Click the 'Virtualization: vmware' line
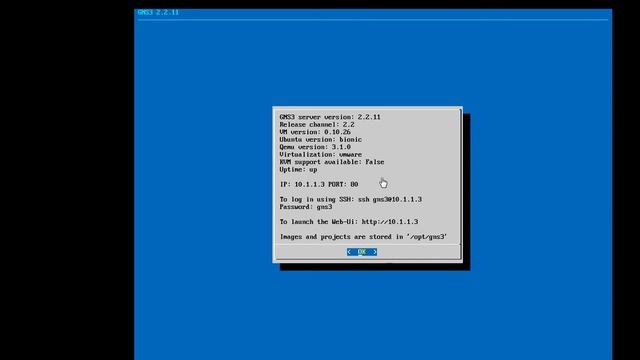The image size is (640, 360). 320,154
